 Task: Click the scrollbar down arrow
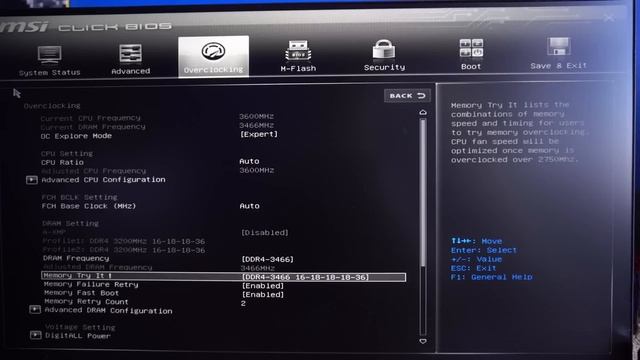pyautogui.click(x=423, y=341)
